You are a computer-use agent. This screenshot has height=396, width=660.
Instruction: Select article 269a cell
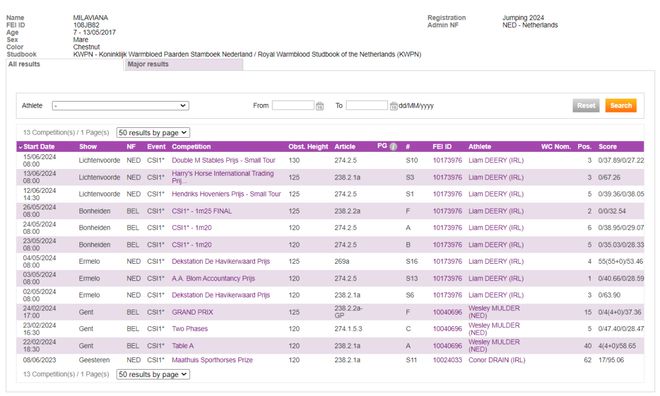[342, 261]
